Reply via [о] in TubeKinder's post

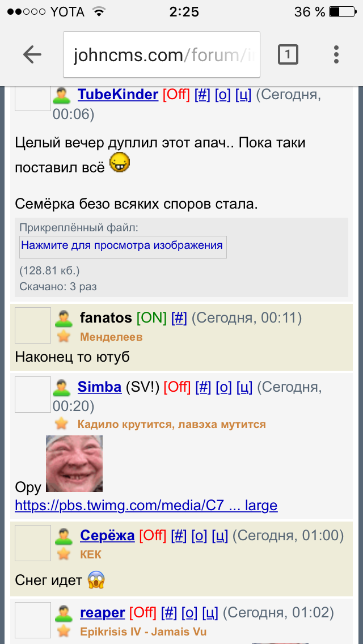tap(223, 95)
